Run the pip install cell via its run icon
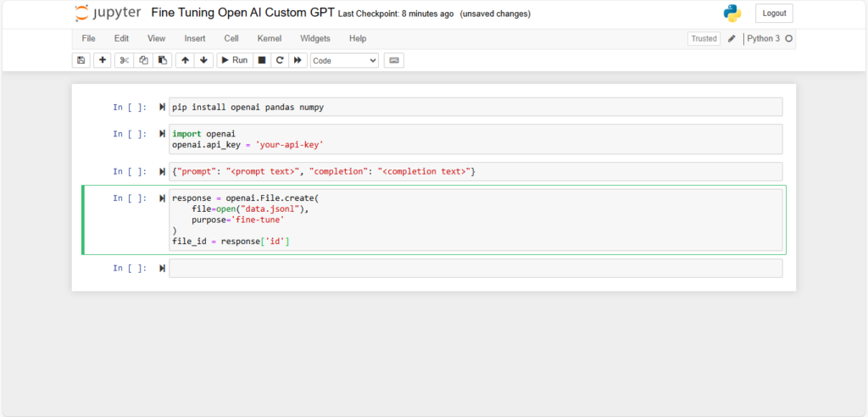Image resolution: width=868 pixels, height=417 pixels. pyautogui.click(x=162, y=108)
